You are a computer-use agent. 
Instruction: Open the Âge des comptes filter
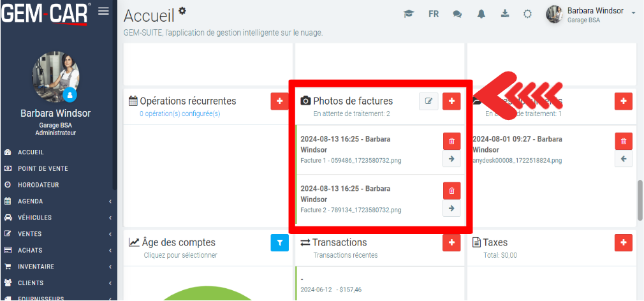coord(279,242)
